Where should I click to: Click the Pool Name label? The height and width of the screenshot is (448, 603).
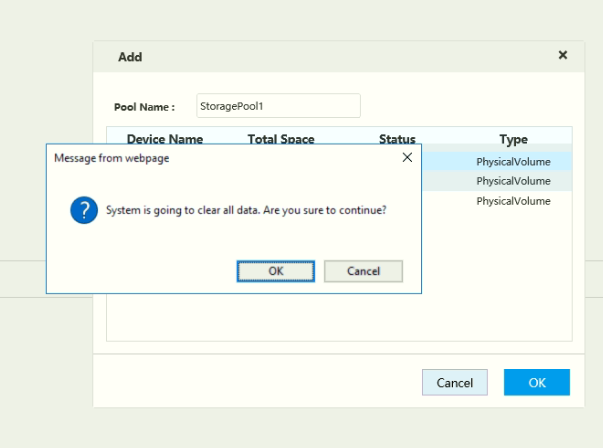tap(145, 107)
